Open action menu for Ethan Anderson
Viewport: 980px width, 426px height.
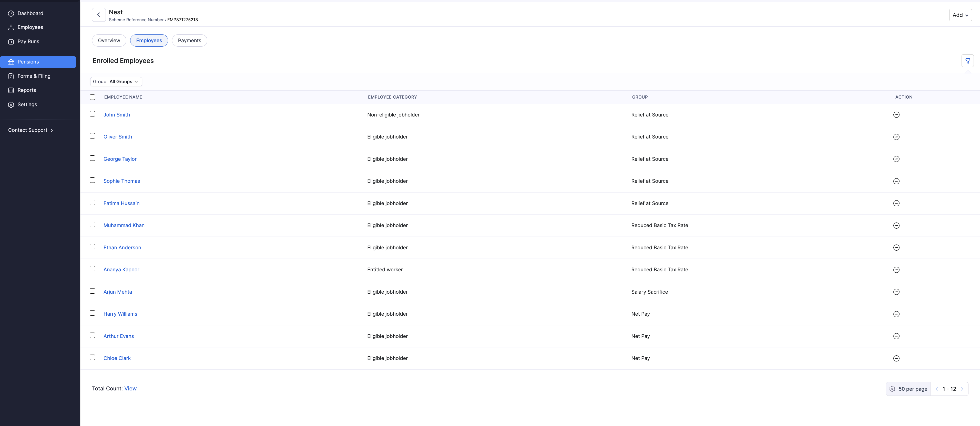point(896,248)
